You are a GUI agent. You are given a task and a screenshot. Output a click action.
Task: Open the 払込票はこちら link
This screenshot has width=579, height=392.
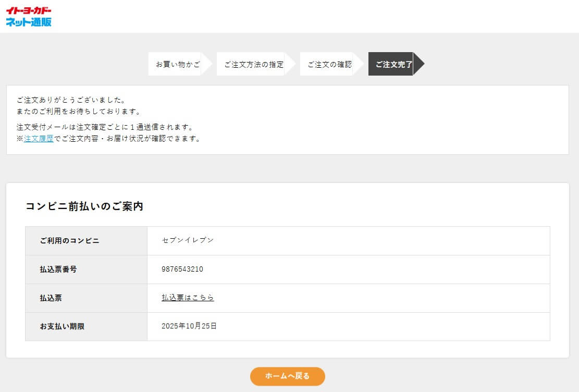coord(188,298)
